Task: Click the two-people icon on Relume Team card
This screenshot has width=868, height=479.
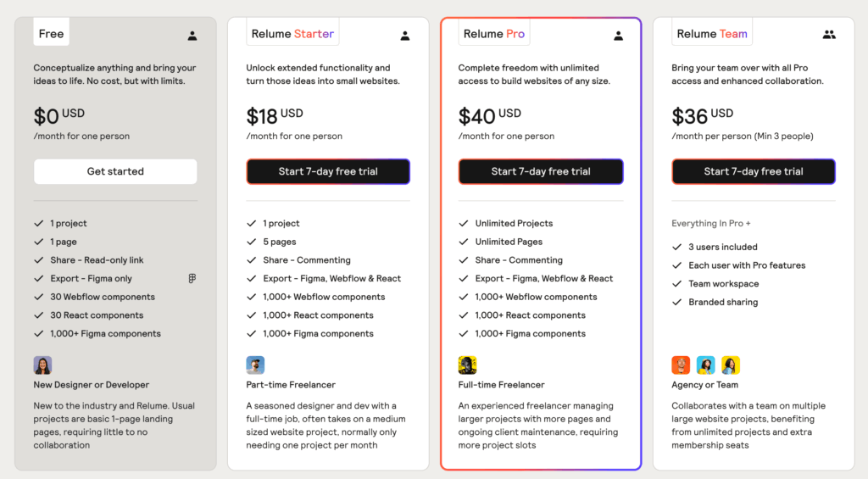Action: pyautogui.click(x=829, y=35)
